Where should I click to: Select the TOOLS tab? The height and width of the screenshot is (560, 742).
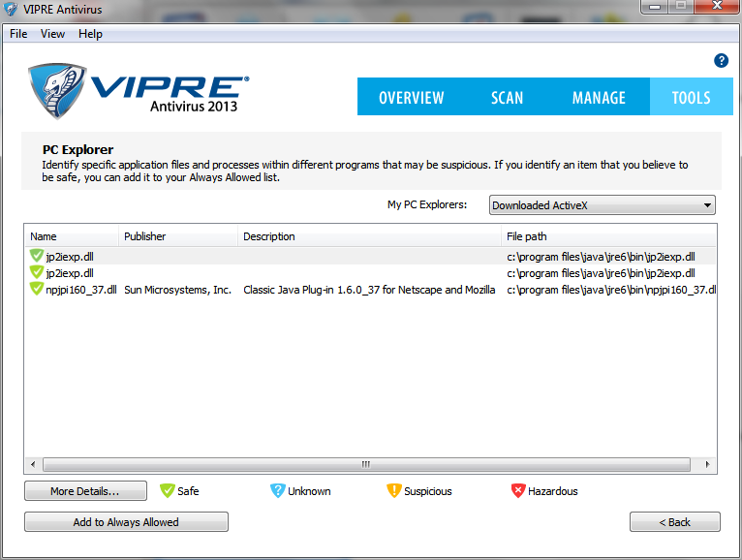[692, 97]
